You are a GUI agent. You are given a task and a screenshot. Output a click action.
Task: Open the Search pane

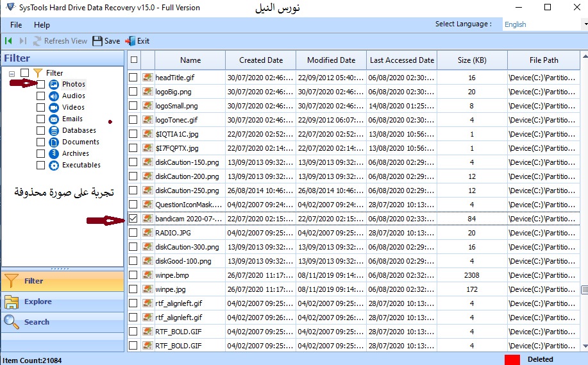[x=37, y=322]
